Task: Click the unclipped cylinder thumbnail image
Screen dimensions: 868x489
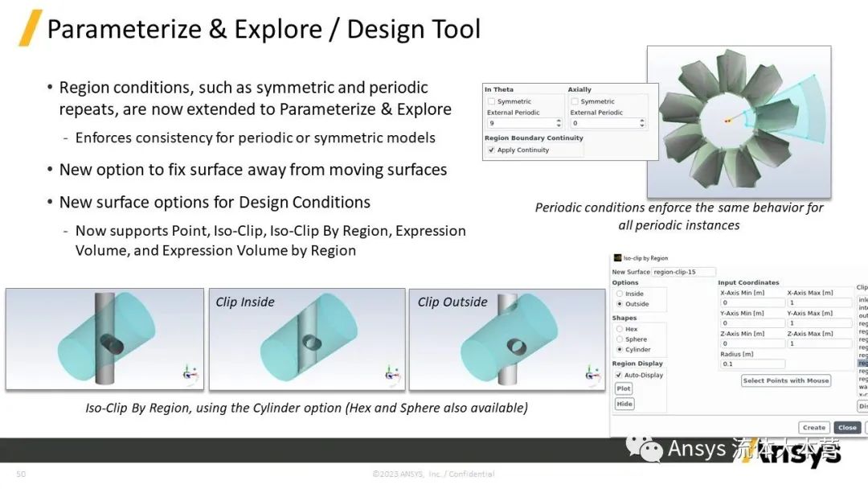Action: click(104, 339)
